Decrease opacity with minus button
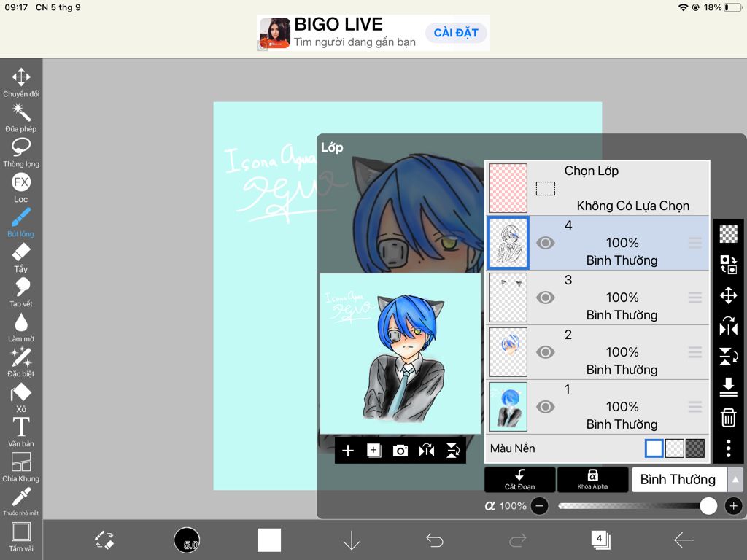 pyautogui.click(x=539, y=506)
